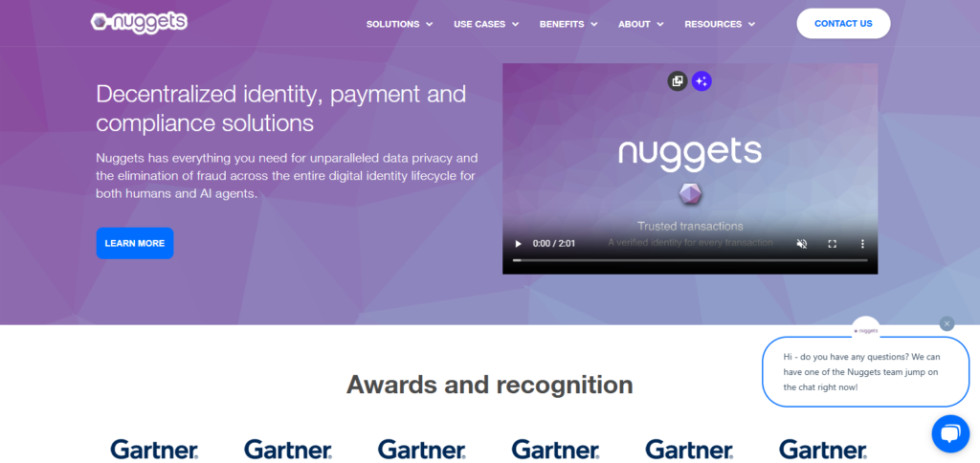Click the video progress bar
The height and width of the screenshot is (463, 980).
point(690,260)
